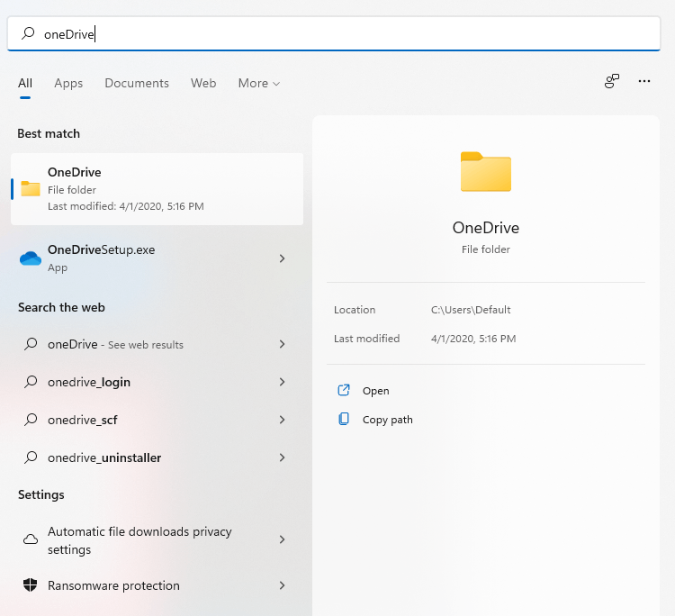Click the magnifier icon in search box
675x616 pixels.
[x=28, y=33]
